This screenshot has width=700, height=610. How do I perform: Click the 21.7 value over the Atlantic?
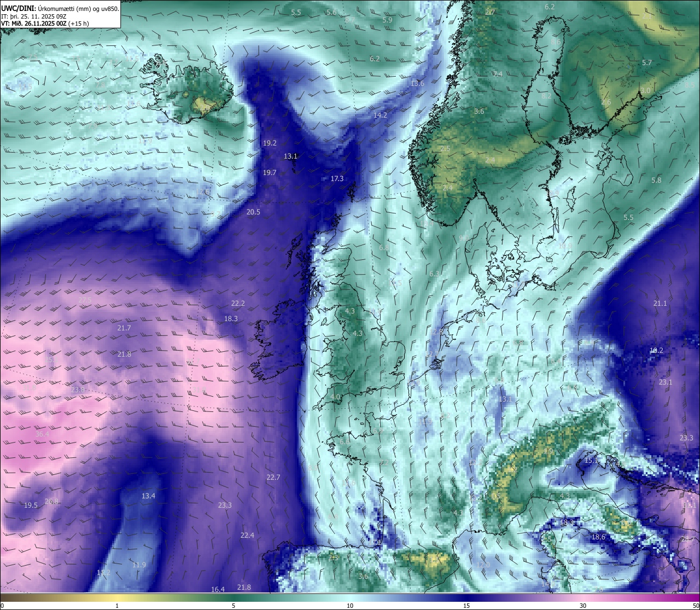coord(124,328)
